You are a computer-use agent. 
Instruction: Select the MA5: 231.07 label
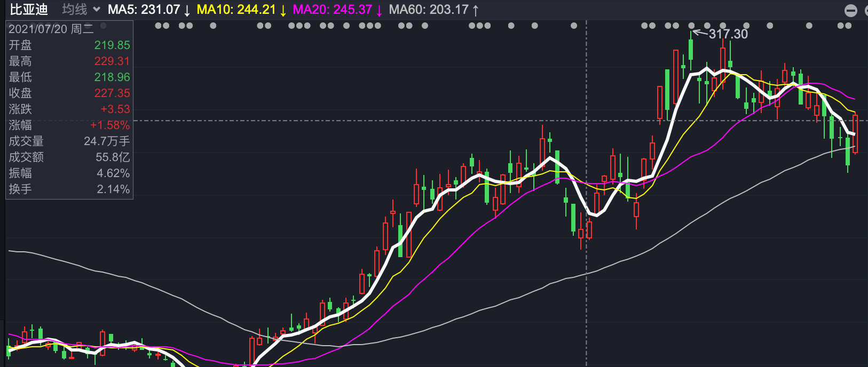pos(149,10)
